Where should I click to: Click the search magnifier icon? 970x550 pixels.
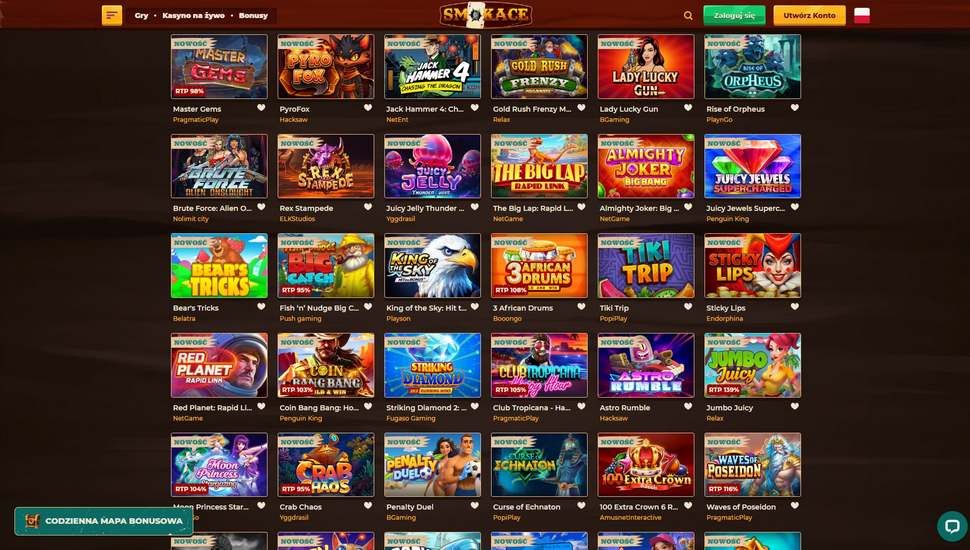tap(688, 15)
